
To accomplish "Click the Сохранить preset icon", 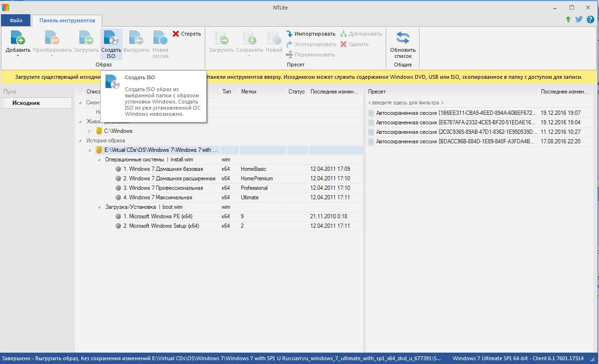I will click(249, 37).
